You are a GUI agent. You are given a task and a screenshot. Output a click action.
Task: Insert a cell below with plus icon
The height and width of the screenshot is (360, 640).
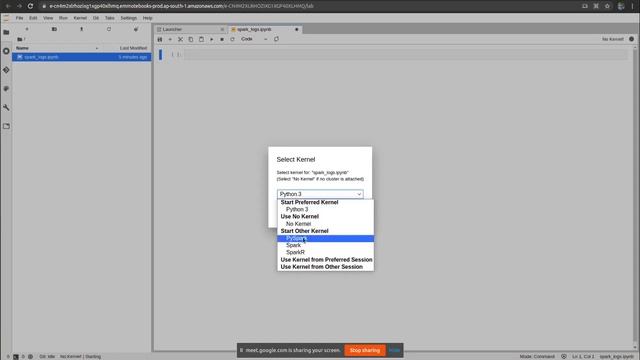click(170, 39)
